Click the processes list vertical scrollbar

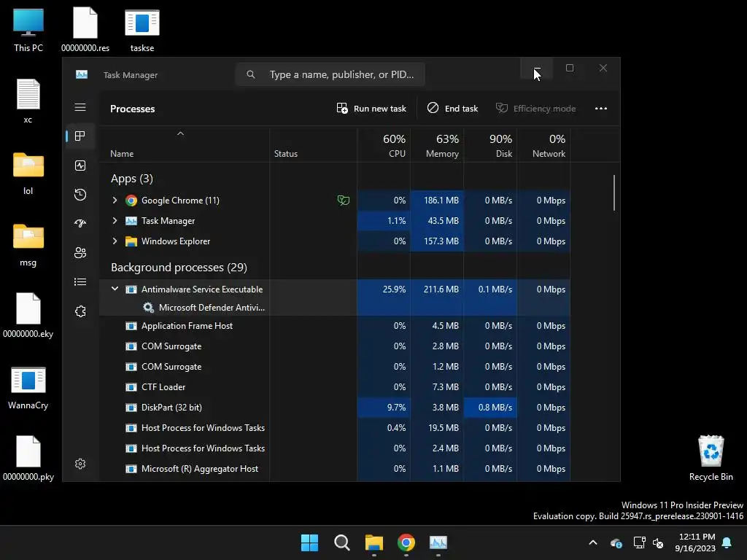[x=614, y=192]
